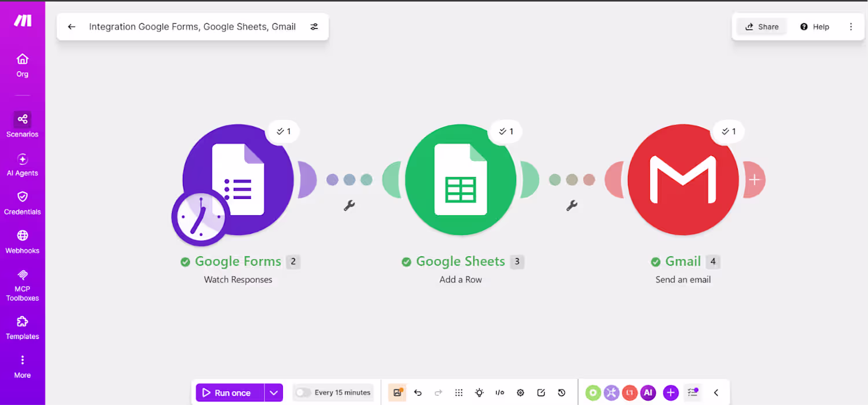Go to Credentials in the sidebar
Viewport: 868px width, 405px height.
pos(22,203)
